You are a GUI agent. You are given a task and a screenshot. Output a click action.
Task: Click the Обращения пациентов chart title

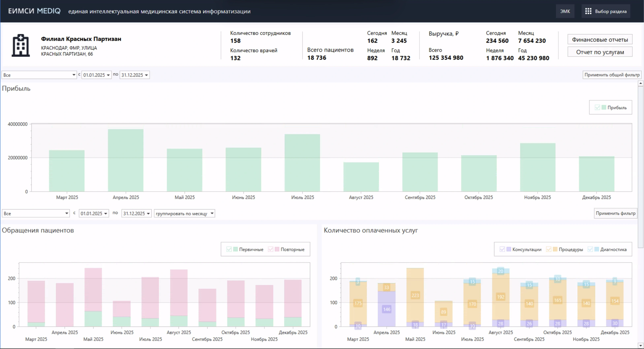(x=38, y=230)
